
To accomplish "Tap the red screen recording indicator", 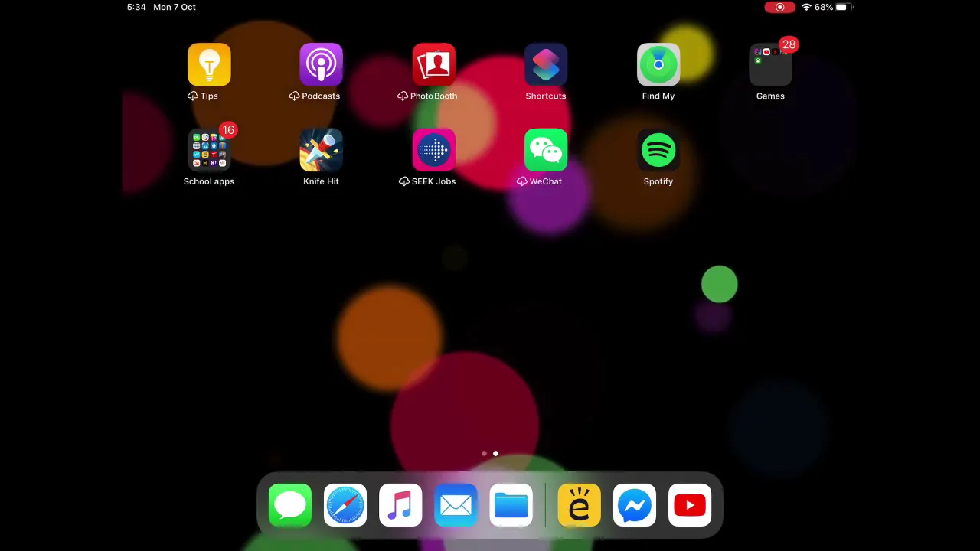I will pos(779,7).
